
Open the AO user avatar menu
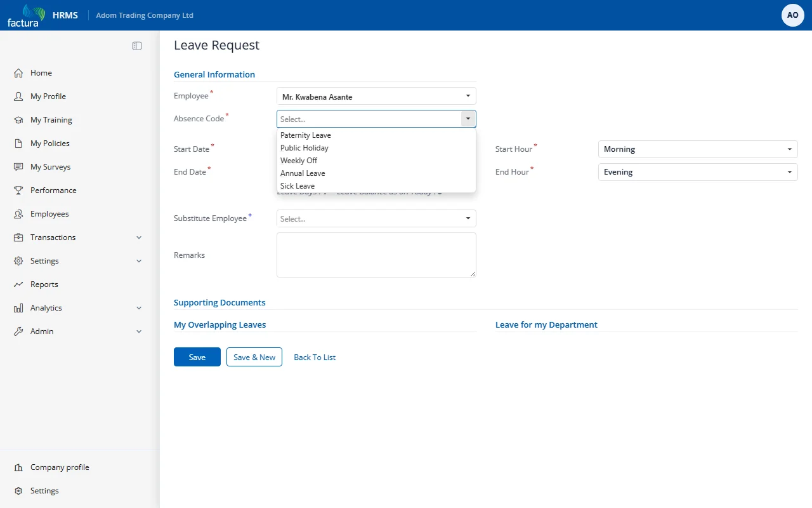(792, 15)
